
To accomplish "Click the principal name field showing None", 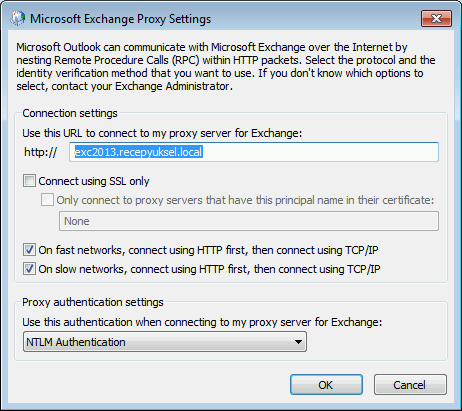I will click(x=249, y=221).
